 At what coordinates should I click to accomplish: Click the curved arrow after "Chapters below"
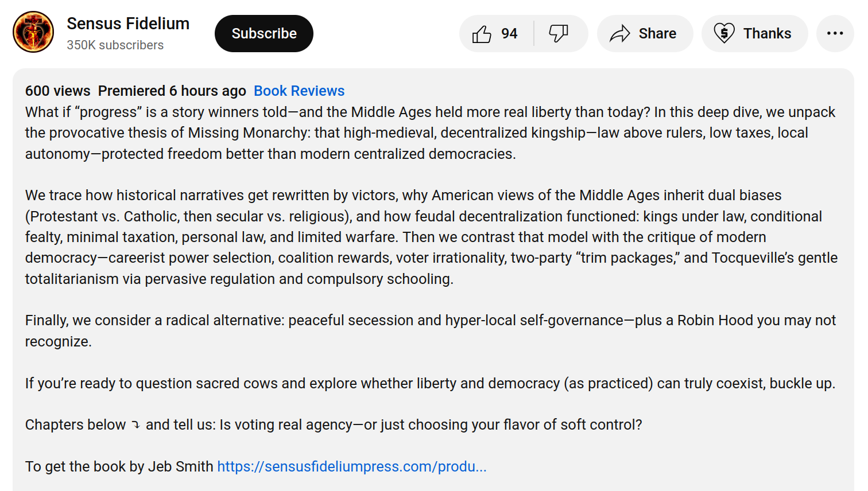[136, 425]
